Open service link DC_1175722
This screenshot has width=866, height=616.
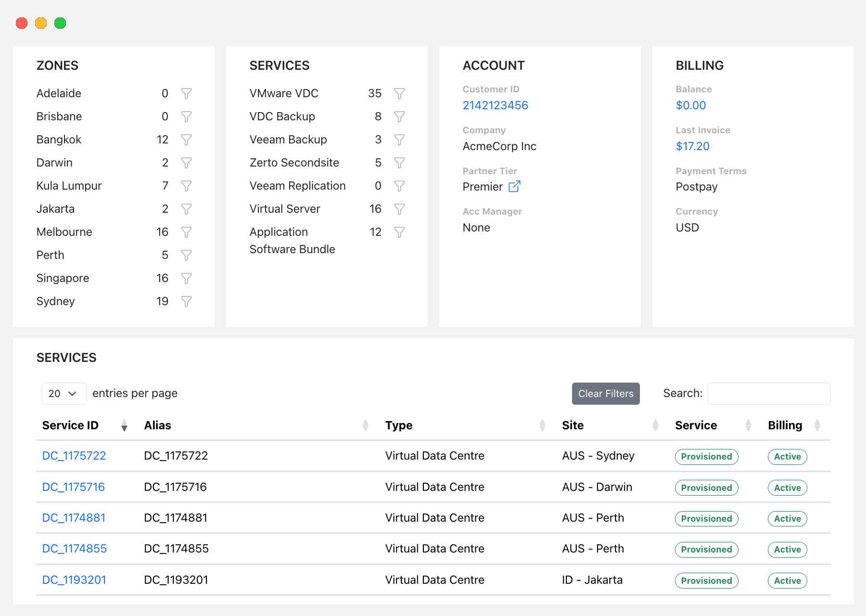[x=74, y=456]
